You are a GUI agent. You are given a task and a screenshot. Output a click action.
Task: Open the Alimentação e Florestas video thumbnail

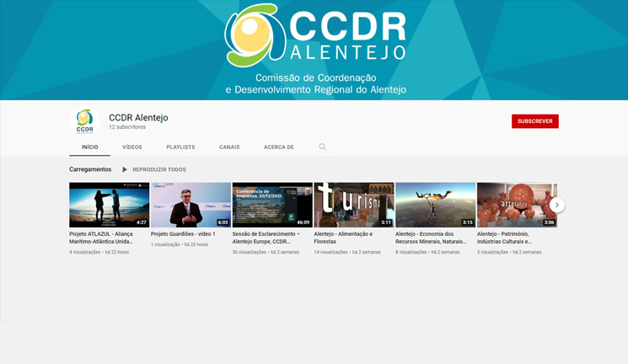[x=354, y=205]
